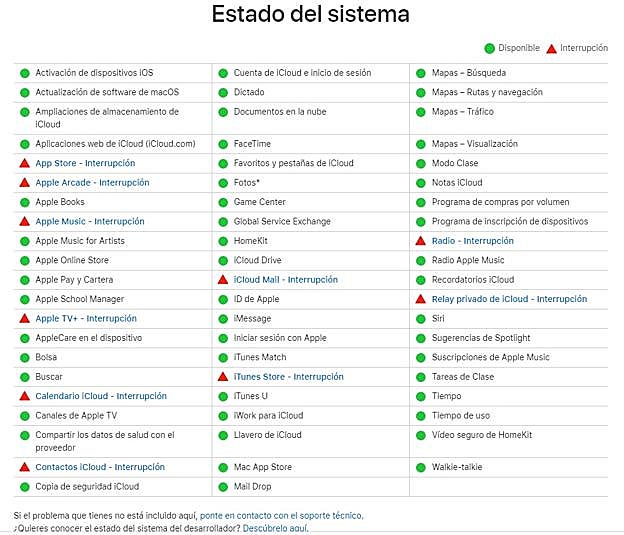Click the warning triangle beside Radio
This screenshot has height=535, width=624.
pos(421,241)
